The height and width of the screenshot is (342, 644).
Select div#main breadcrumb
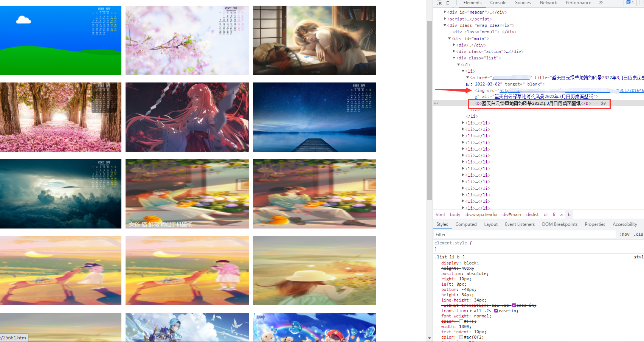pos(511,215)
